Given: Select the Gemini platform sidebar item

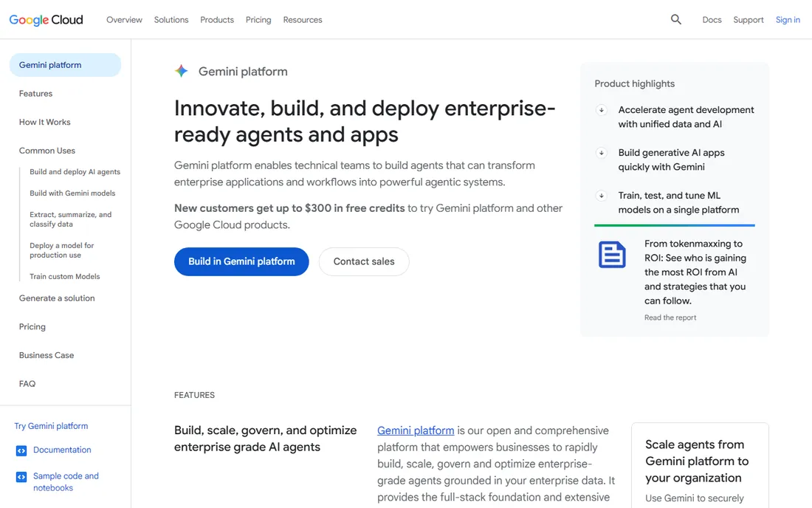Looking at the screenshot, I should tap(65, 65).
